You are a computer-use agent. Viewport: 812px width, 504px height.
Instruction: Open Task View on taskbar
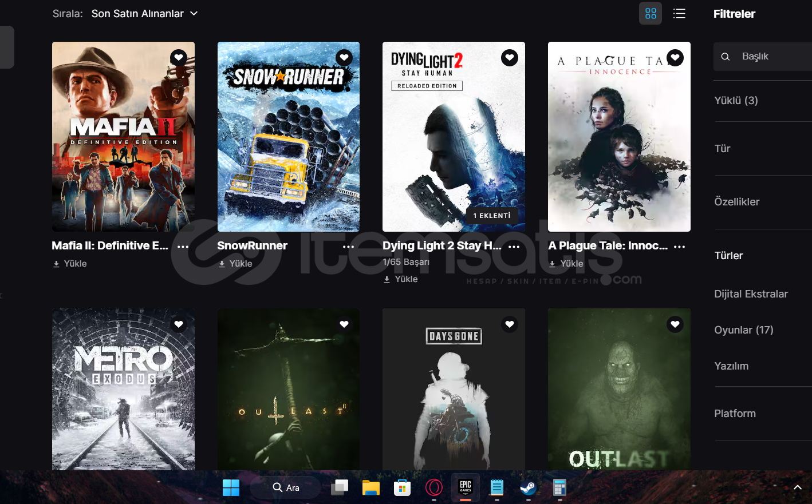[340, 488]
